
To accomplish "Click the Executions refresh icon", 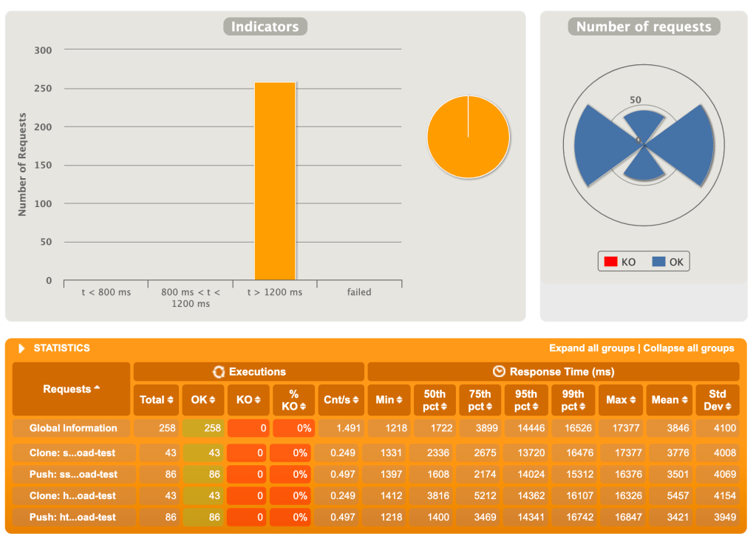I will point(219,372).
